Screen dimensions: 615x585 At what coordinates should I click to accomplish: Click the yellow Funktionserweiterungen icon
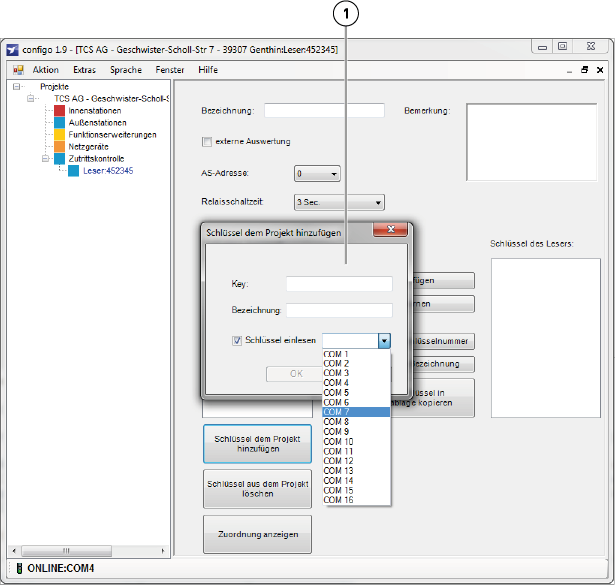click(60, 135)
